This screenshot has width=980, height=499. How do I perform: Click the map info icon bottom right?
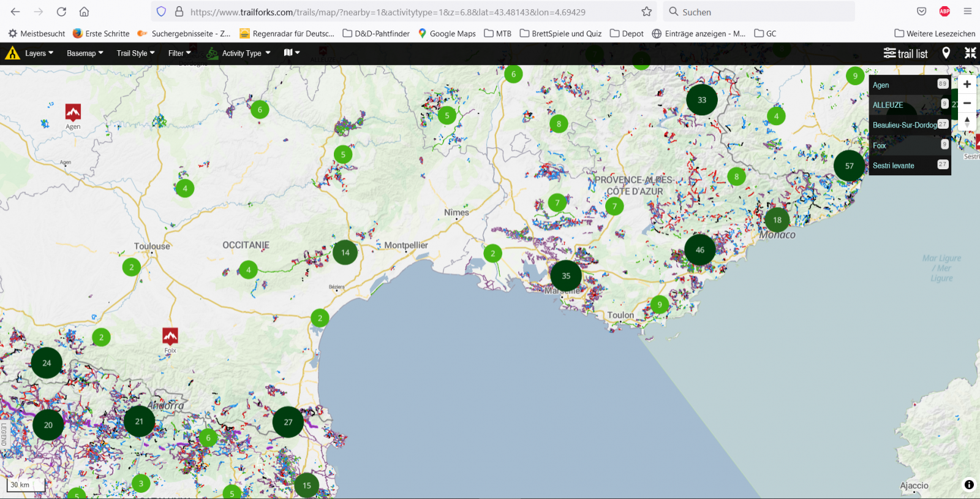coord(969,484)
